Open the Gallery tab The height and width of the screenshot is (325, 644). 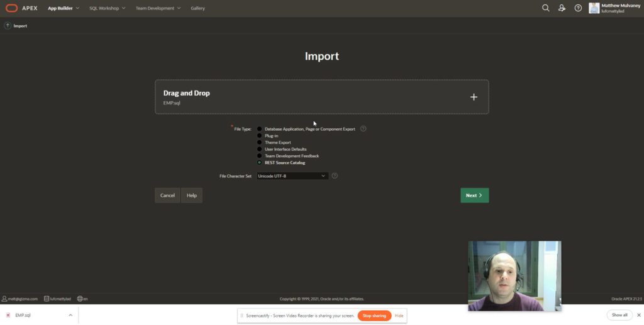pyautogui.click(x=197, y=8)
